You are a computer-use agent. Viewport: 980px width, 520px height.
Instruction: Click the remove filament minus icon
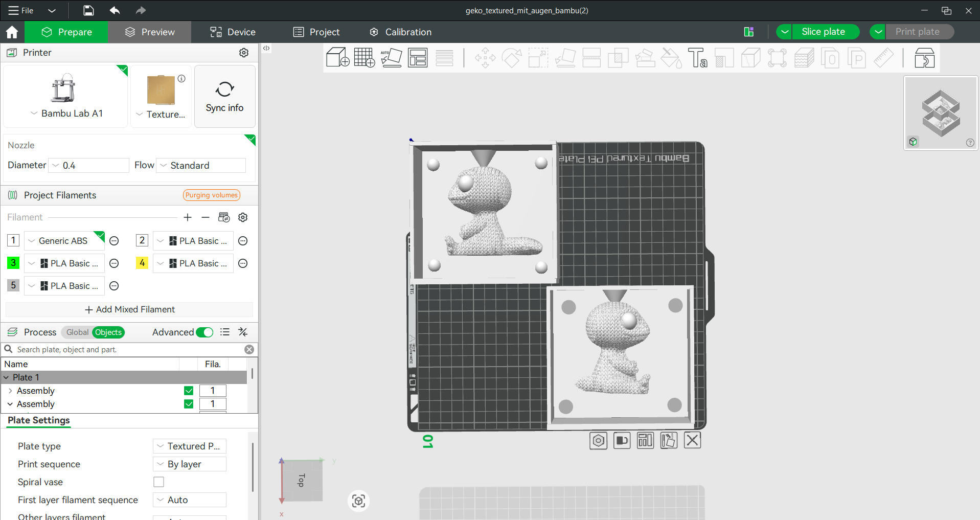click(206, 217)
